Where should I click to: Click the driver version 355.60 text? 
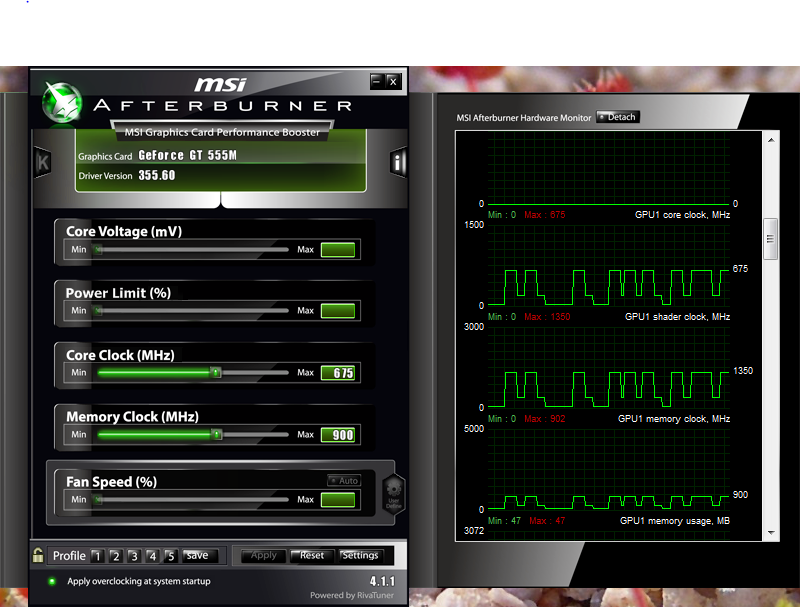tap(157, 175)
